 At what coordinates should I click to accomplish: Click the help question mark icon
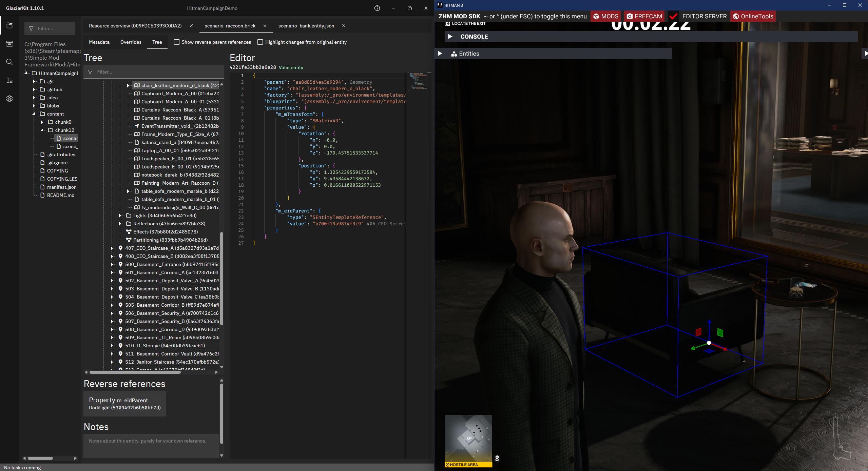(x=377, y=8)
